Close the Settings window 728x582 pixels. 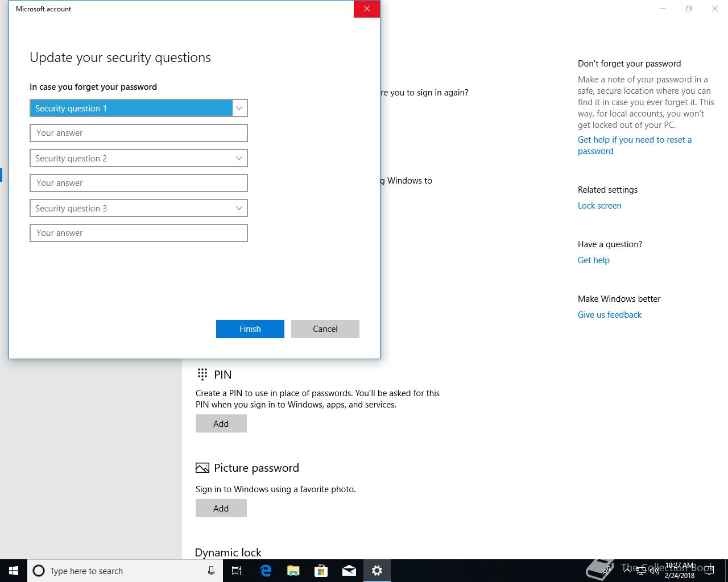pos(715,9)
